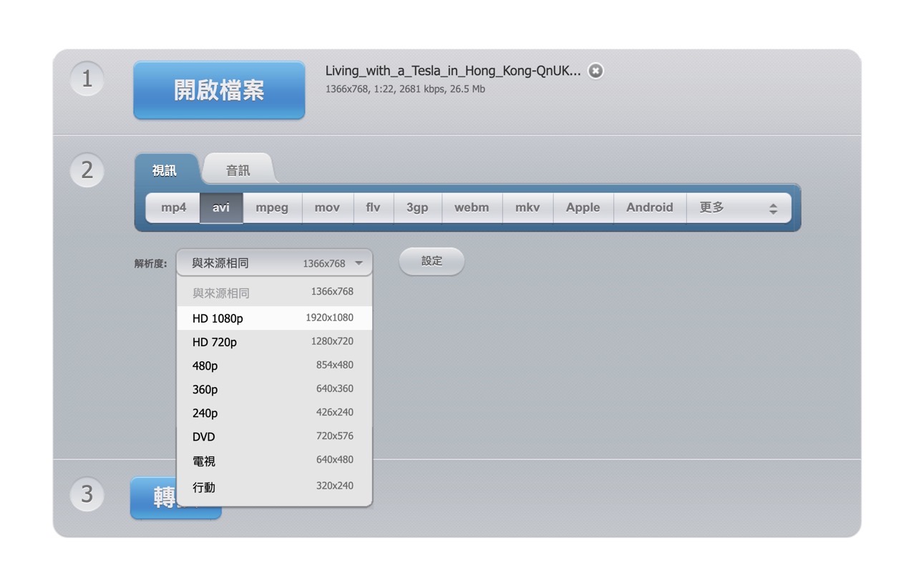Select webm as output format
Viewport: 916px width, 588px height.
[472, 207]
